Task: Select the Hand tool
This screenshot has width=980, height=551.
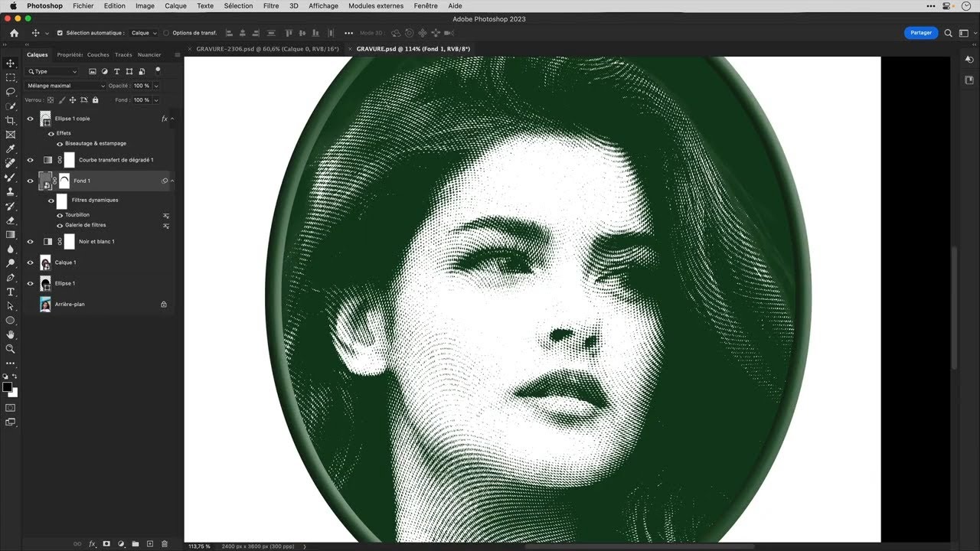Action: (11, 334)
